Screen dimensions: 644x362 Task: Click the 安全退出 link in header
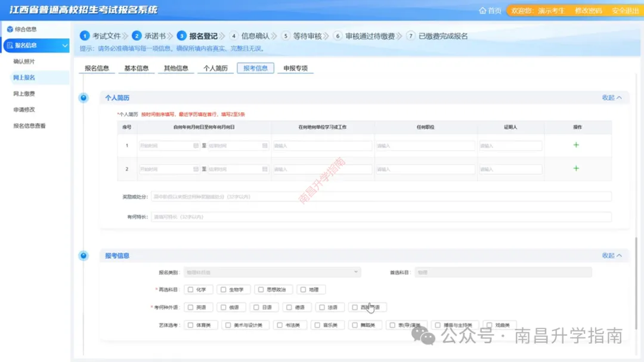click(625, 10)
